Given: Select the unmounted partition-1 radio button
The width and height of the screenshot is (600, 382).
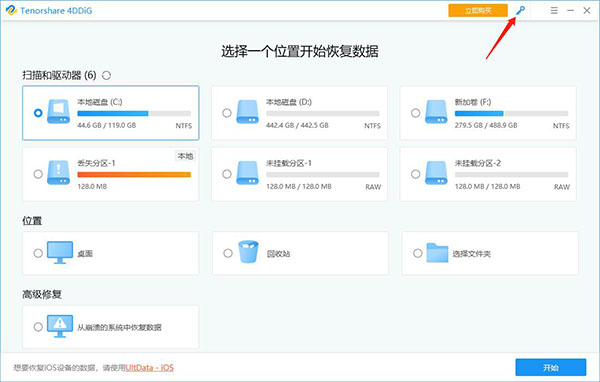Looking at the screenshot, I should point(227,174).
